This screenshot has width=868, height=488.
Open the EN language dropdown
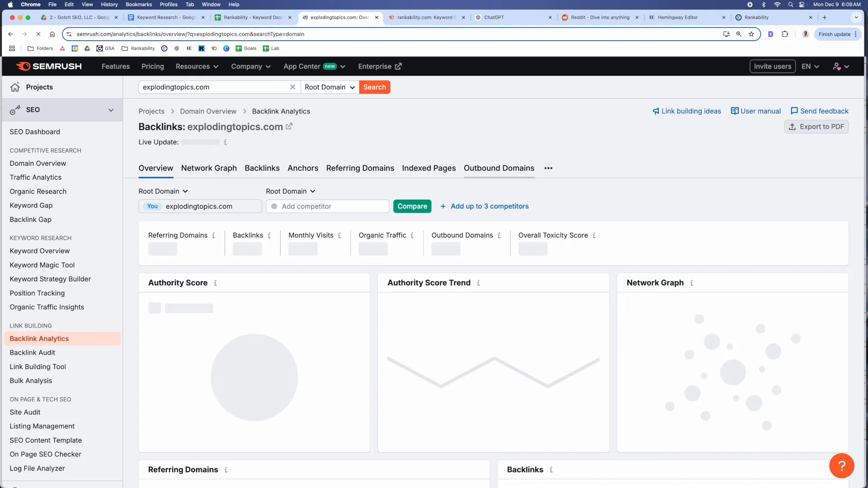click(810, 66)
